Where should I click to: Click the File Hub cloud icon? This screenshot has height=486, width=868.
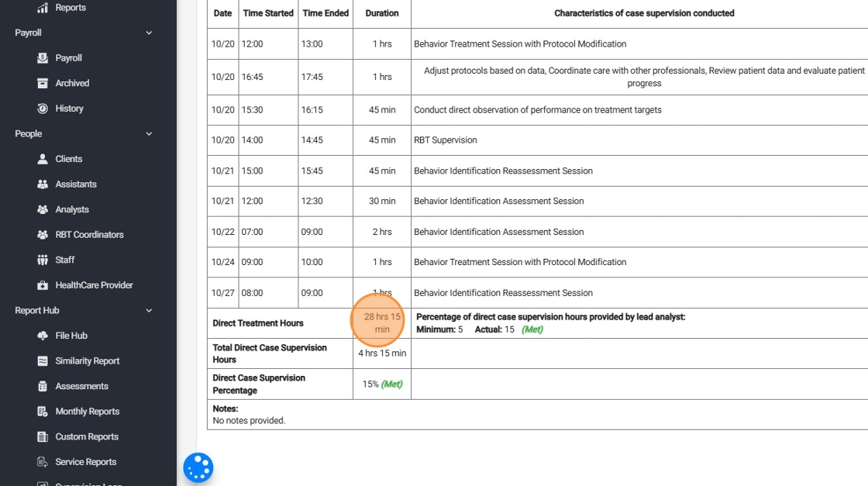click(43, 336)
